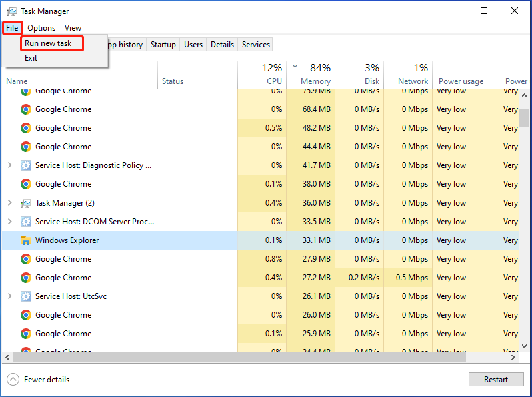Click Chrome icon in 38.0 MB row
The height and width of the screenshot is (397, 532).
(26, 184)
